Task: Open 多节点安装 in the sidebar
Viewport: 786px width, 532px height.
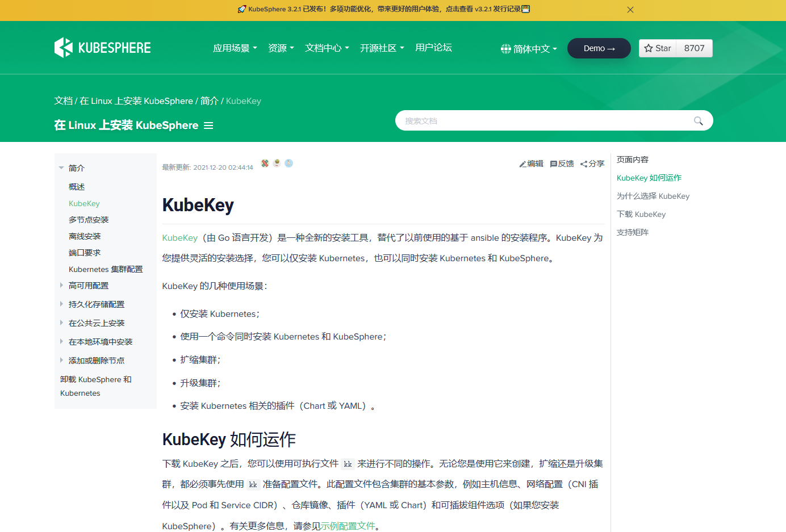Action: pos(89,220)
